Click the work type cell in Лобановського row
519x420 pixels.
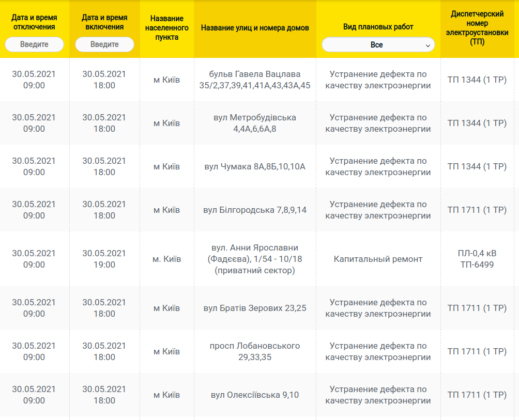[378, 351]
